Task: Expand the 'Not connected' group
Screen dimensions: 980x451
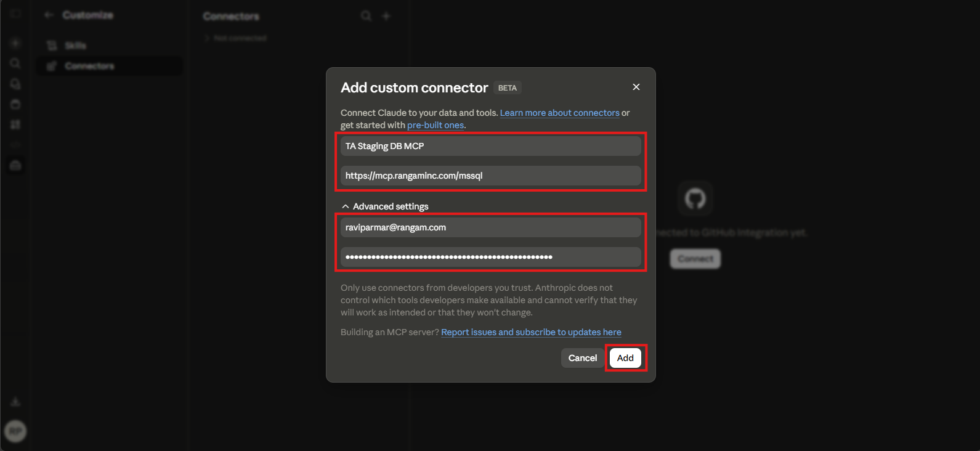Action: 236,38
